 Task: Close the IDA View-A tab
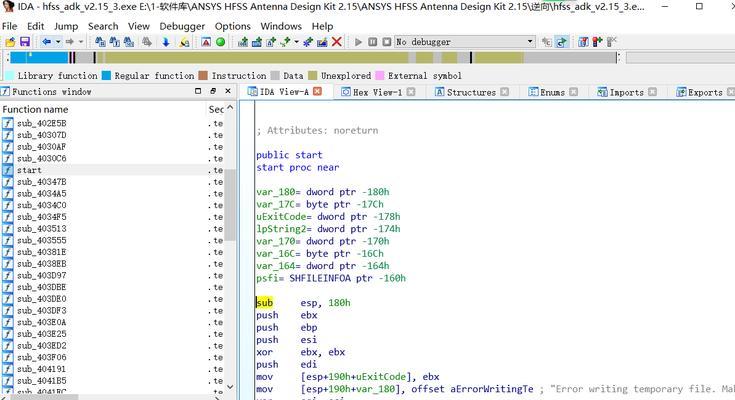[317, 91]
